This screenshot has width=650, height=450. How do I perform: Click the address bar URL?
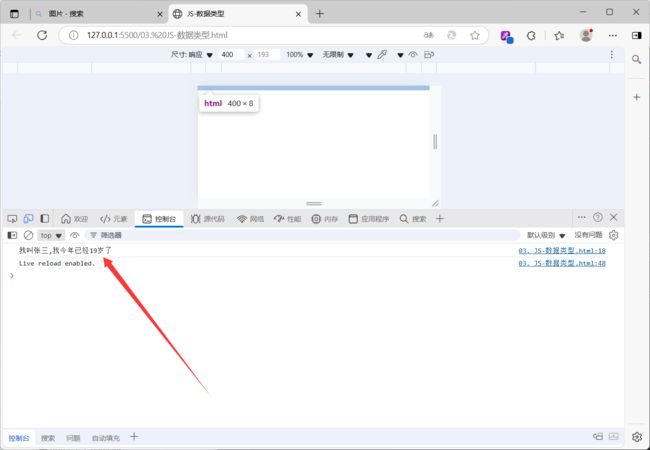(157, 35)
